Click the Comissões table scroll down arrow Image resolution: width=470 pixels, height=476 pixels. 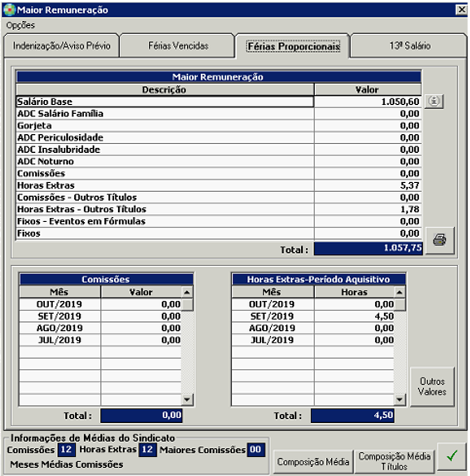187,399
